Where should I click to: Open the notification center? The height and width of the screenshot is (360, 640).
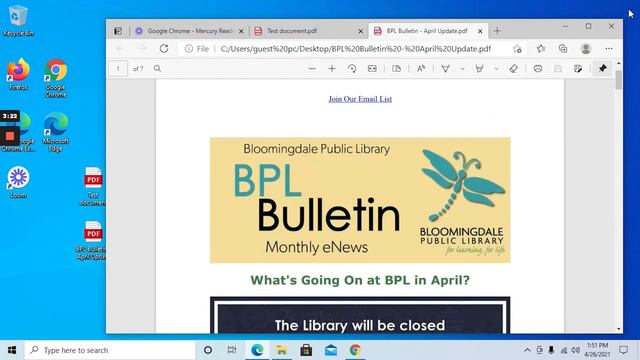[623, 350]
